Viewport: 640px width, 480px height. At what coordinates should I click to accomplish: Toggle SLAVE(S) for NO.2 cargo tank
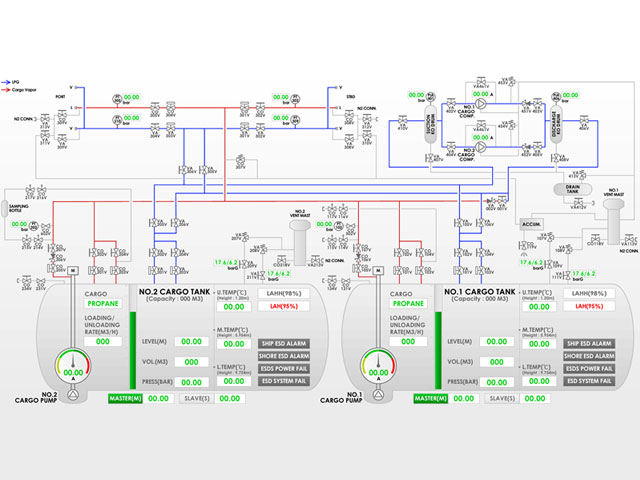pyautogui.click(x=197, y=398)
